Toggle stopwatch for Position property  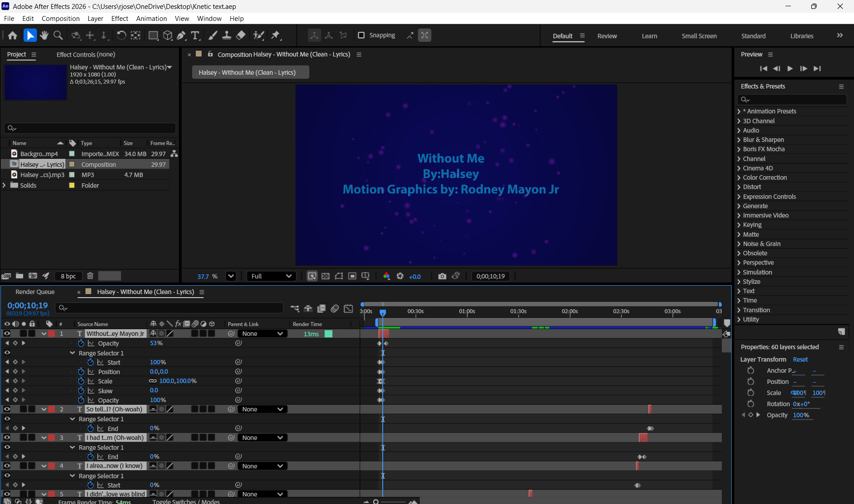coord(81,372)
